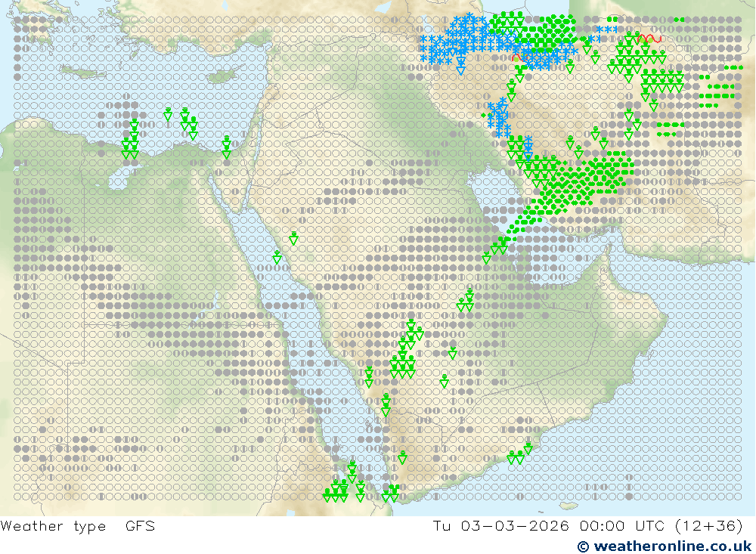The image size is (756, 554).
Task: Click the forecast date 'Tu 03-03-2026'
Action: [500, 525]
